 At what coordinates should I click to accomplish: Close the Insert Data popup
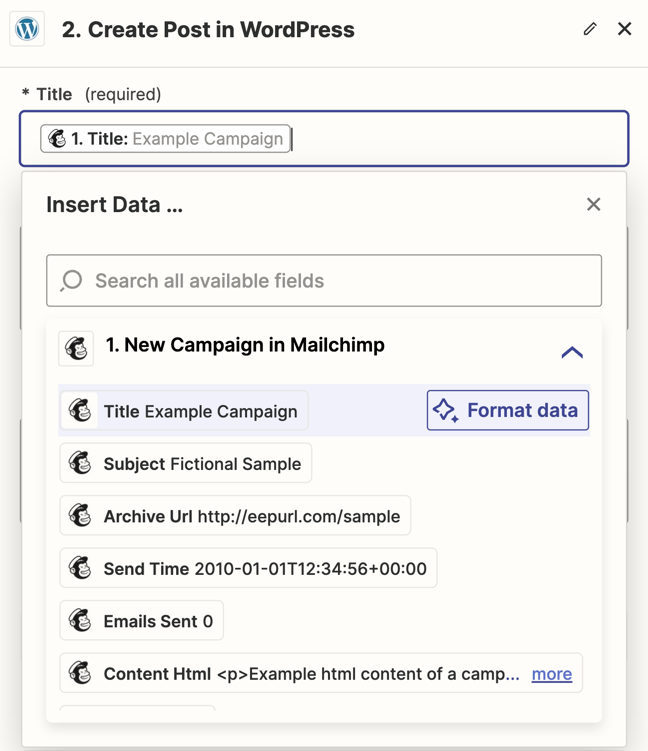pos(593,205)
